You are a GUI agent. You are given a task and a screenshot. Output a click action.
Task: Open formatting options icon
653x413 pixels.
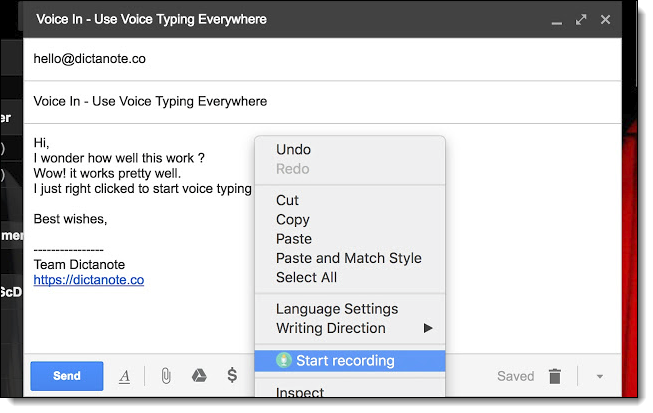click(x=125, y=377)
